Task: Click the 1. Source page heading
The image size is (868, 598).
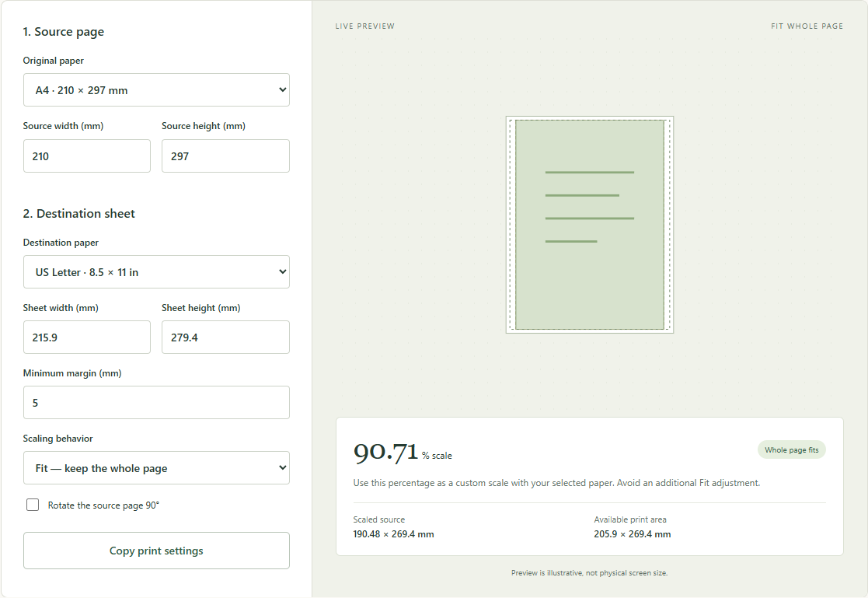Action: 64,32
